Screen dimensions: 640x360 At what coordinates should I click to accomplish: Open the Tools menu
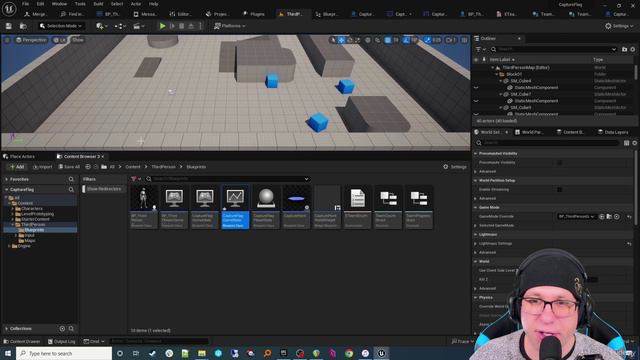pyautogui.click(x=80, y=4)
